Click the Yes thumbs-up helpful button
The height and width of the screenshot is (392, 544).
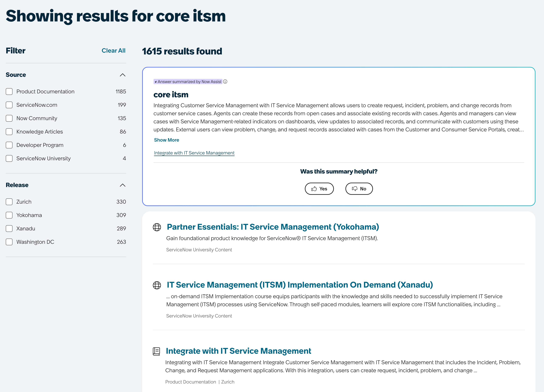(319, 189)
